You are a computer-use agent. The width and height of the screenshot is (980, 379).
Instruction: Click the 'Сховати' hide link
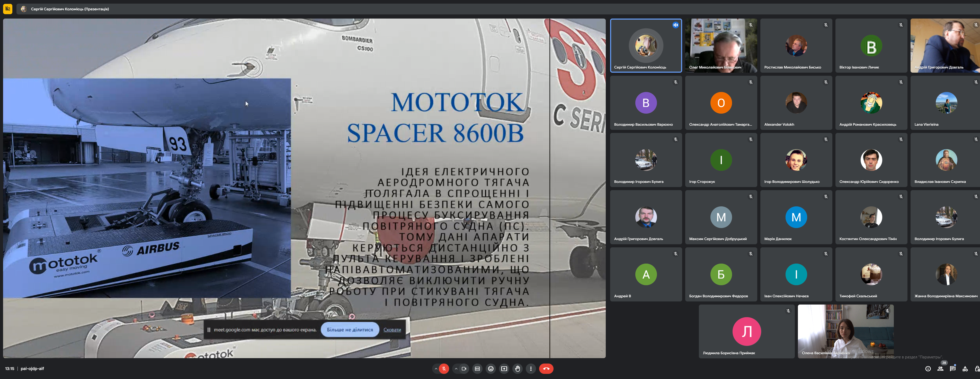point(392,330)
